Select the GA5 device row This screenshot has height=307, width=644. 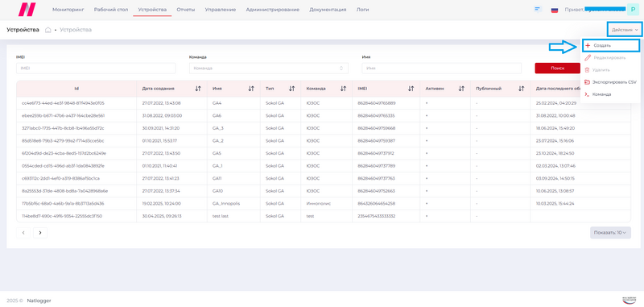(324, 153)
